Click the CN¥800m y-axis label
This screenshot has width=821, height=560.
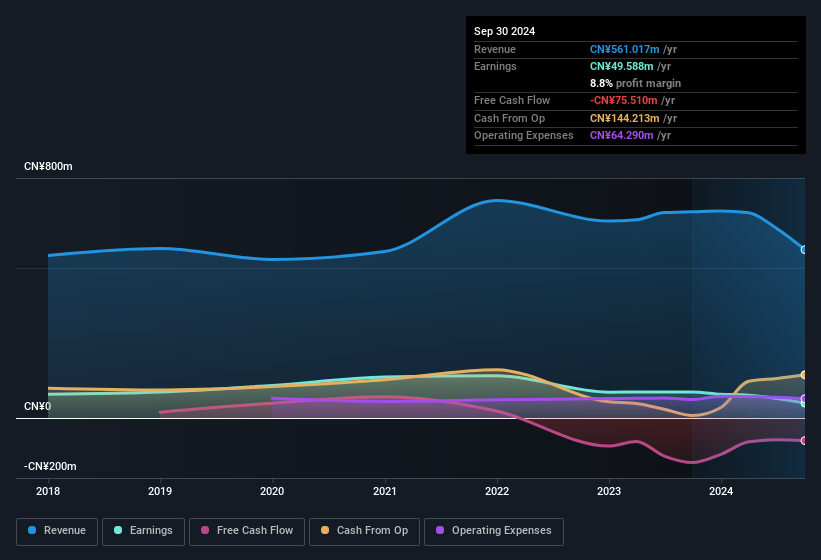pyautogui.click(x=48, y=166)
